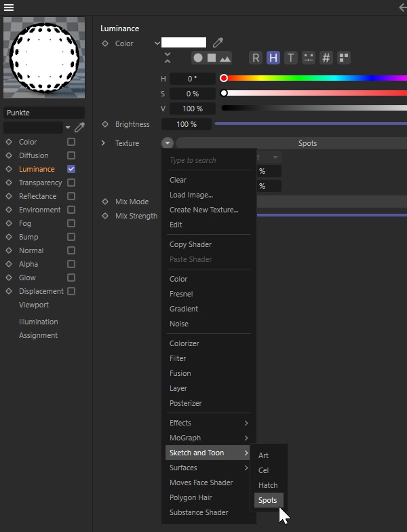Select the HSV color mode button
This screenshot has height=532, width=407.
(273, 58)
